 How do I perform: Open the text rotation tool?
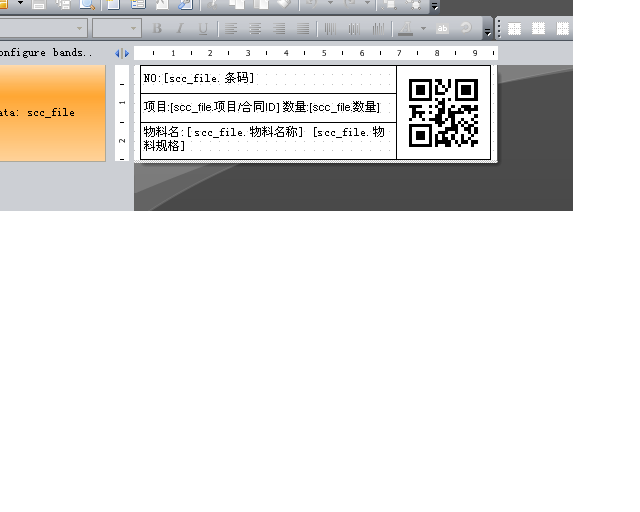click(466, 28)
